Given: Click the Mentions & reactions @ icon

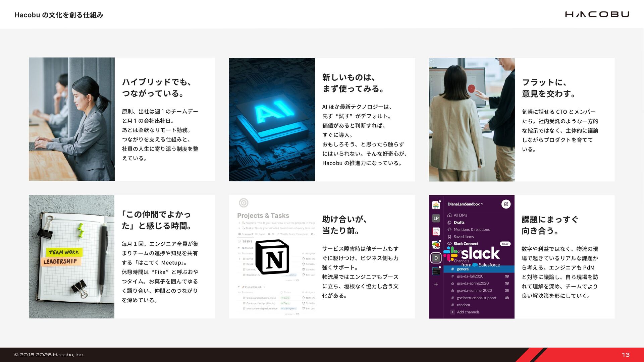Looking at the screenshot, I should [449, 230].
